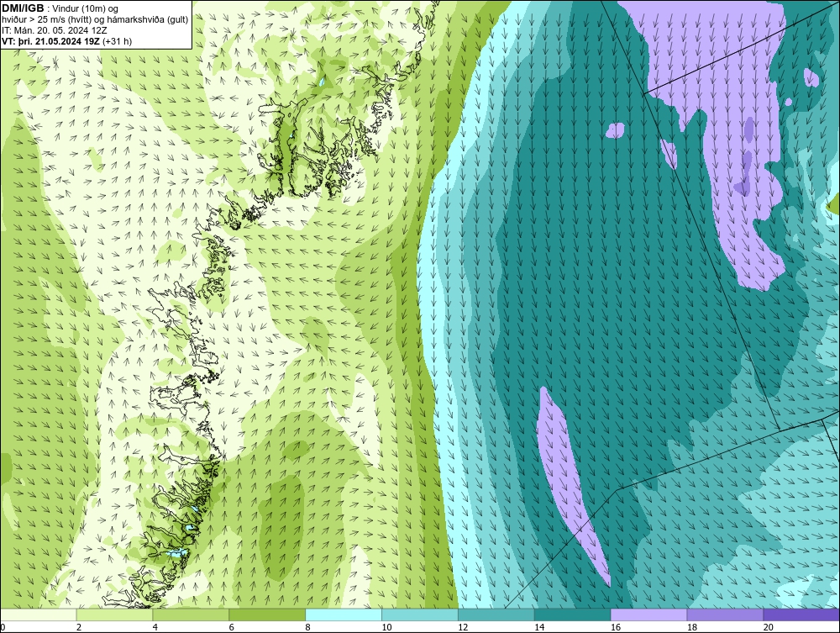Click the 'hviður > 25 m/s' legend line
This screenshot has width=840, height=633.
point(95,19)
